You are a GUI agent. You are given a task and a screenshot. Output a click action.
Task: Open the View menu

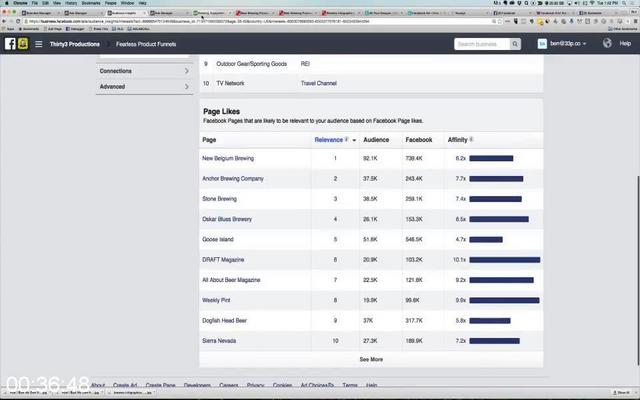pyautogui.click(x=57, y=3)
